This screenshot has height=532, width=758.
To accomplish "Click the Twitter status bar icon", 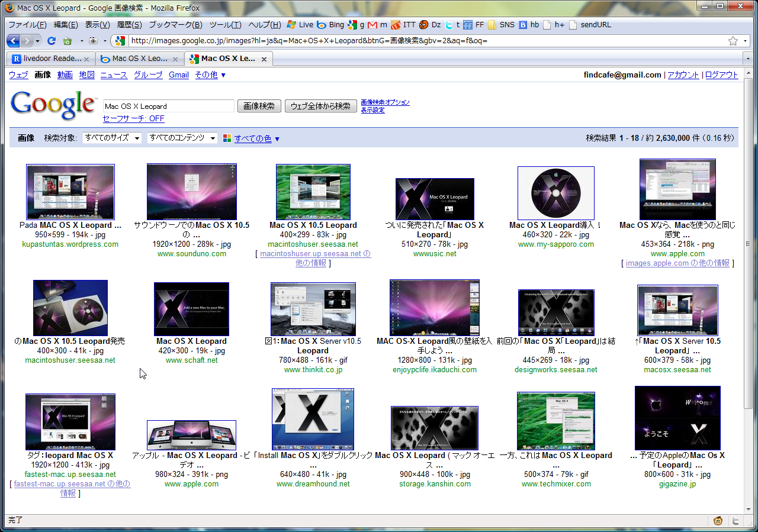I will [735, 521].
